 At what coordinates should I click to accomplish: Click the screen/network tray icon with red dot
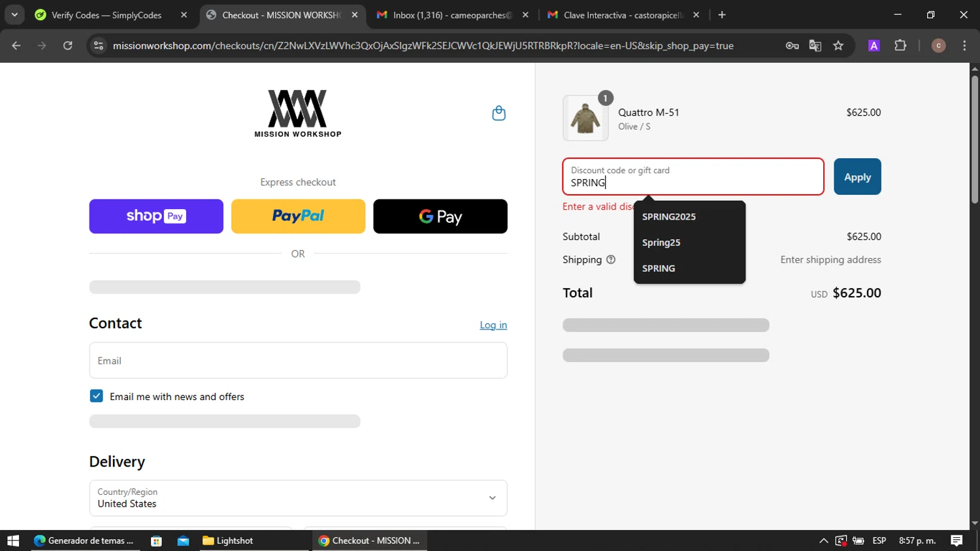(x=841, y=541)
